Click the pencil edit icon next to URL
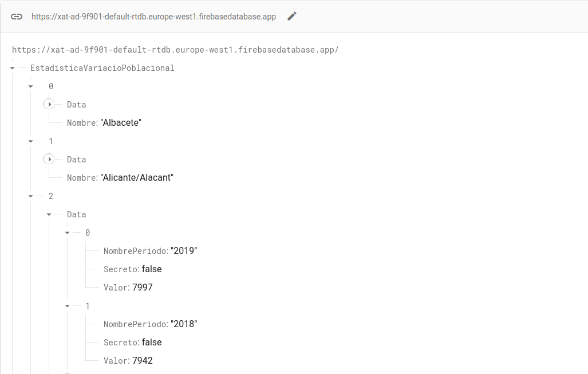 tap(292, 17)
